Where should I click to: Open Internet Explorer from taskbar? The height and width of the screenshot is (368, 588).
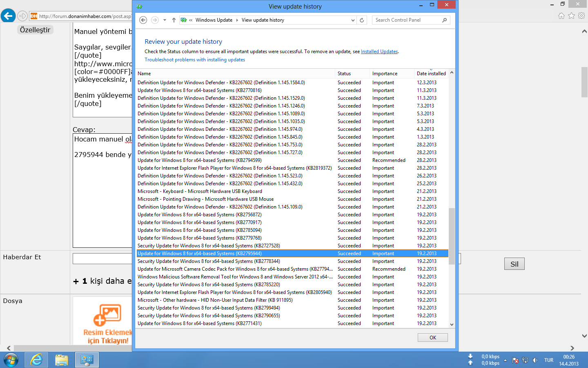tap(36, 360)
